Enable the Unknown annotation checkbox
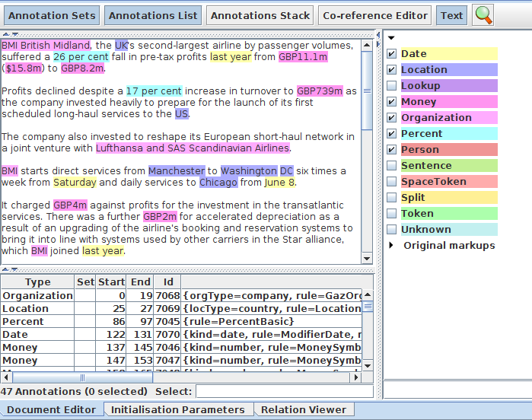 pos(391,229)
